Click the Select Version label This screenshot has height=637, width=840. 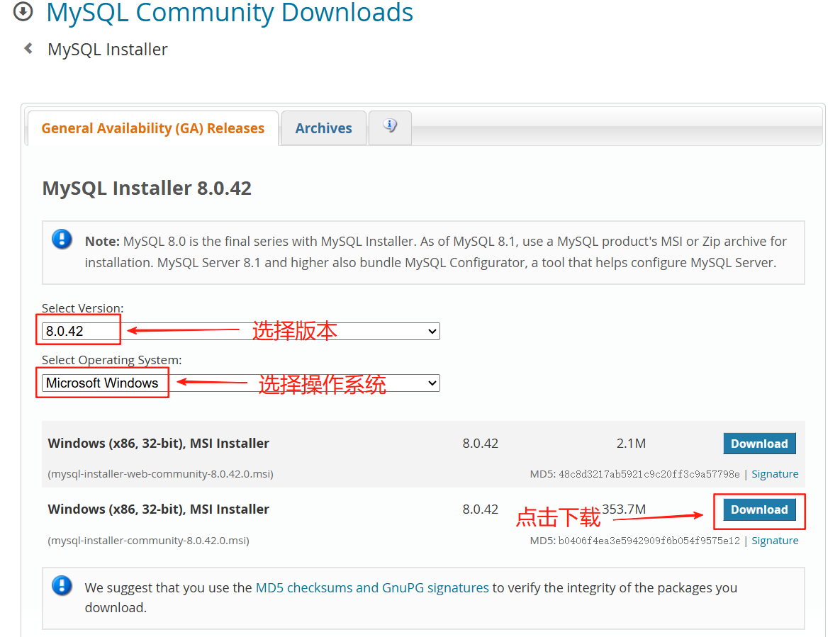[x=82, y=308]
